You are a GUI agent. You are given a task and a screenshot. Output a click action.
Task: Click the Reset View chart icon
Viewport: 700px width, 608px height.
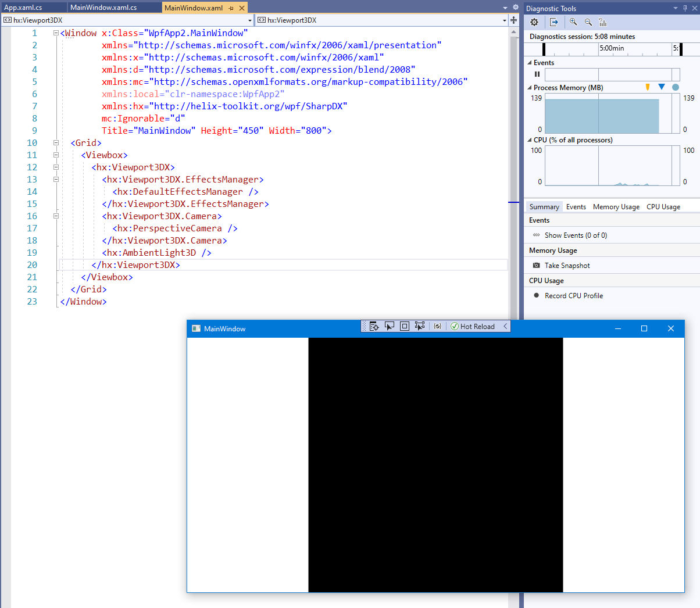(x=603, y=22)
